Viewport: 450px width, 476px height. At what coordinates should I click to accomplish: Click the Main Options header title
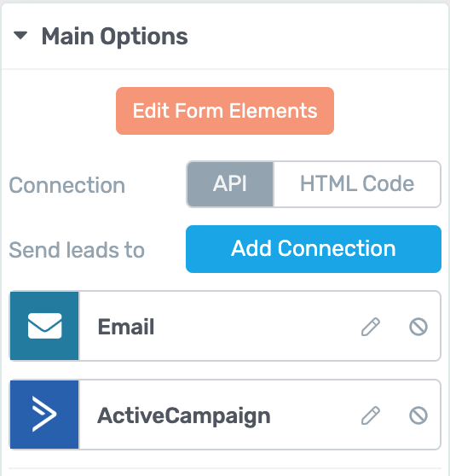point(114,37)
